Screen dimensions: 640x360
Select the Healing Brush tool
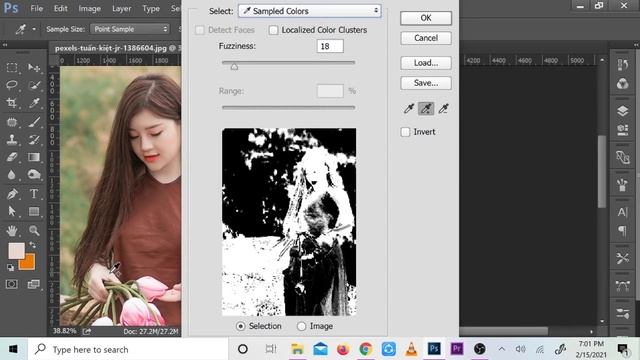(12, 122)
